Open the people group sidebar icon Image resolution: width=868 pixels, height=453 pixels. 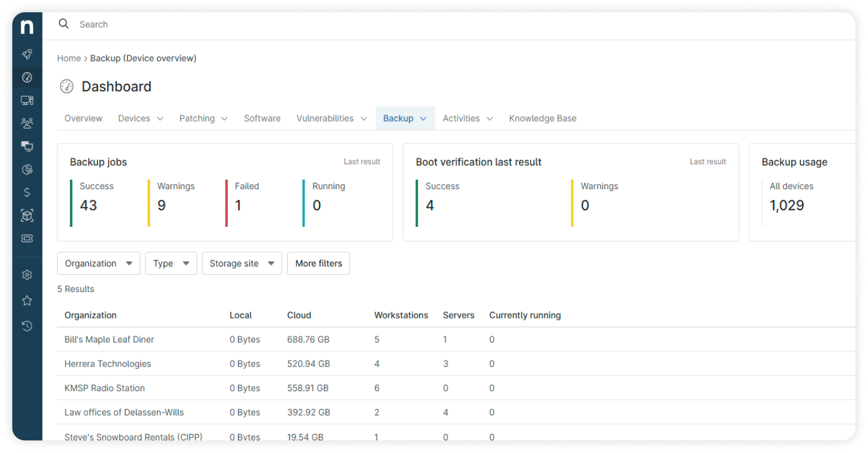click(27, 123)
